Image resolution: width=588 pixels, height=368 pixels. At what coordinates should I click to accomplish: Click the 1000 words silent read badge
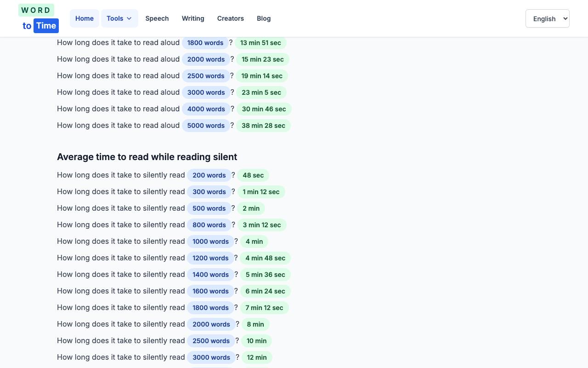pyautogui.click(x=210, y=241)
